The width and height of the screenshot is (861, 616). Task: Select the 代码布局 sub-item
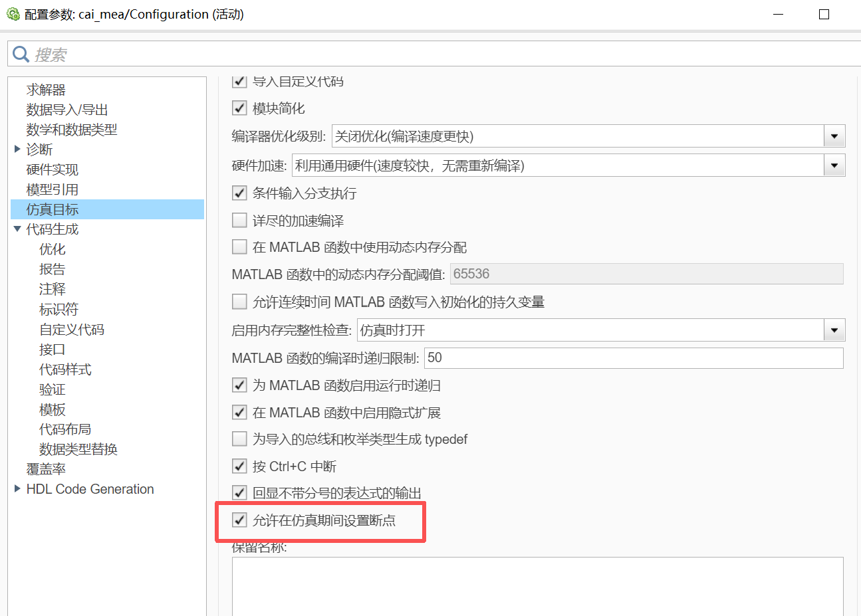[x=65, y=429]
